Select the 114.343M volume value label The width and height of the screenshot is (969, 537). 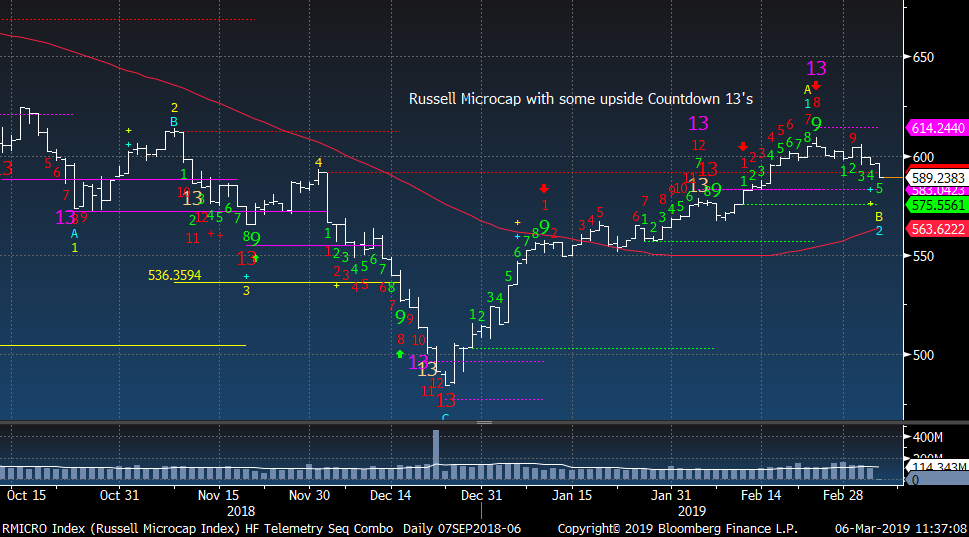tap(939, 467)
